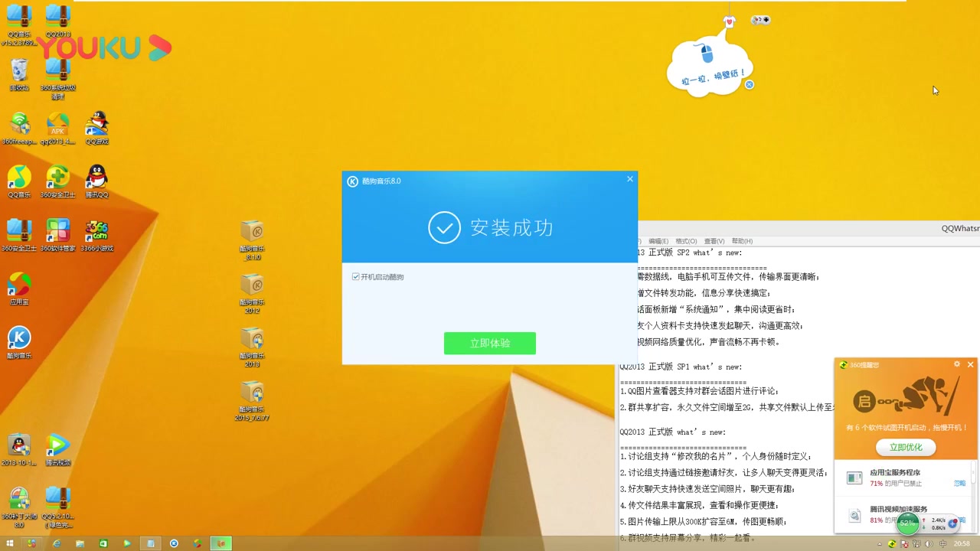Click the 20:58 clock in taskbar
Image resolution: width=980 pixels, height=551 pixels.
coord(962,543)
